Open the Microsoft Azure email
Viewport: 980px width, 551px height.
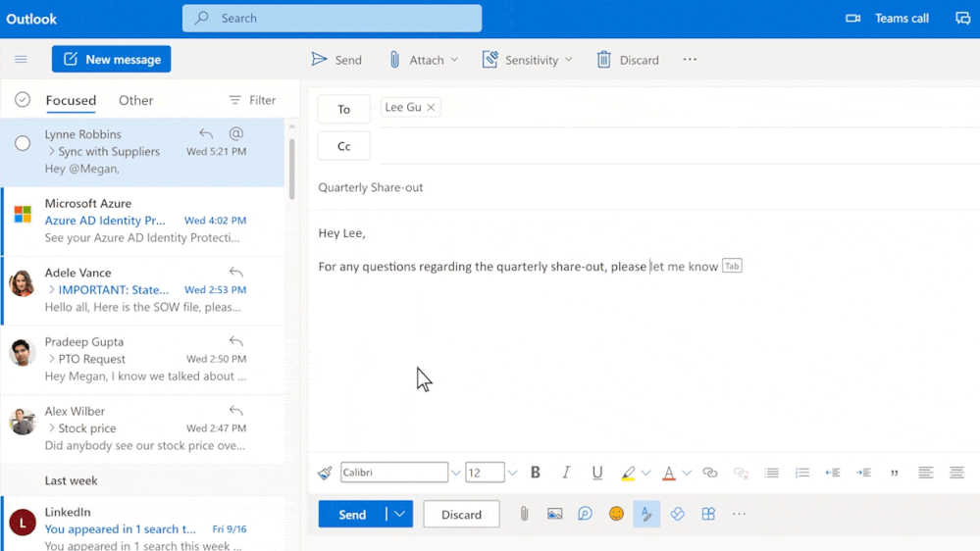[144, 221]
